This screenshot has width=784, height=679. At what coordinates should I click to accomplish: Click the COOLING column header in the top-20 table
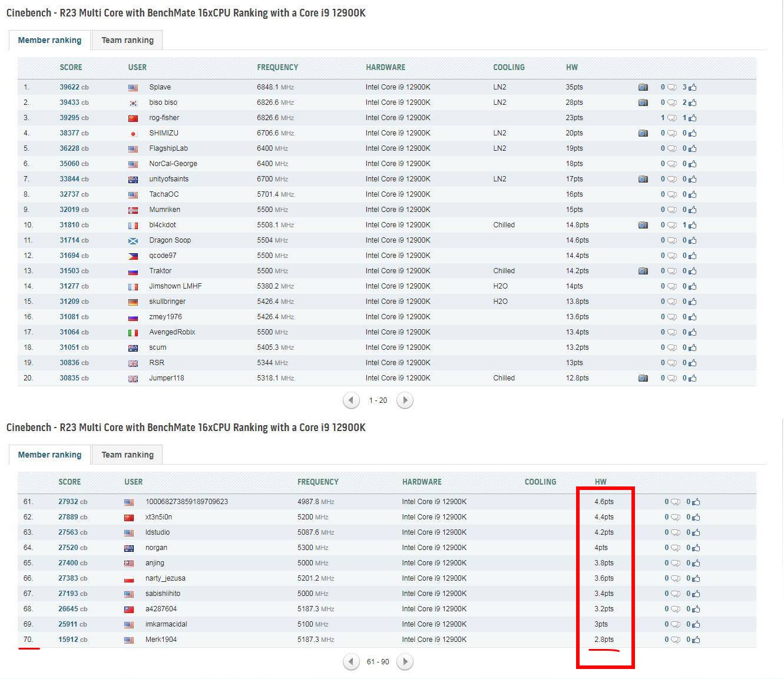point(509,67)
